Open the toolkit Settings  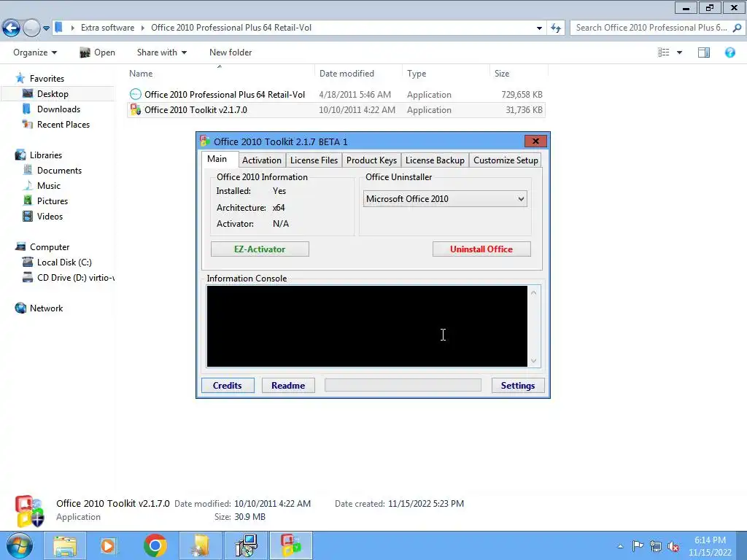pos(517,385)
